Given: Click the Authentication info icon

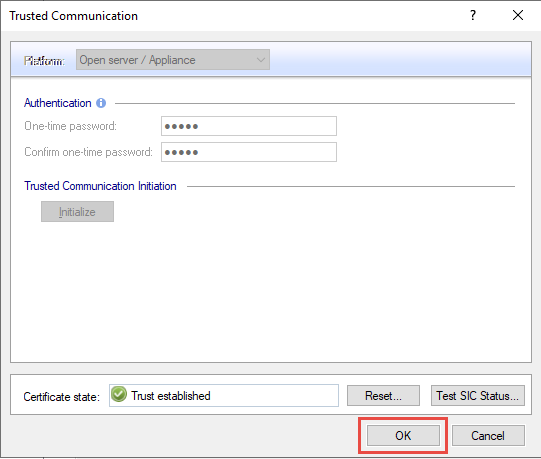Looking at the screenshot, I should point(101,103).
